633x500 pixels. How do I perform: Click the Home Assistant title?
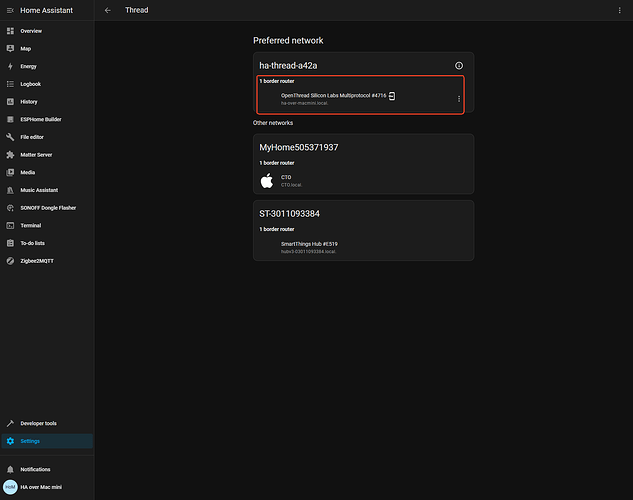tap(46, 10)
